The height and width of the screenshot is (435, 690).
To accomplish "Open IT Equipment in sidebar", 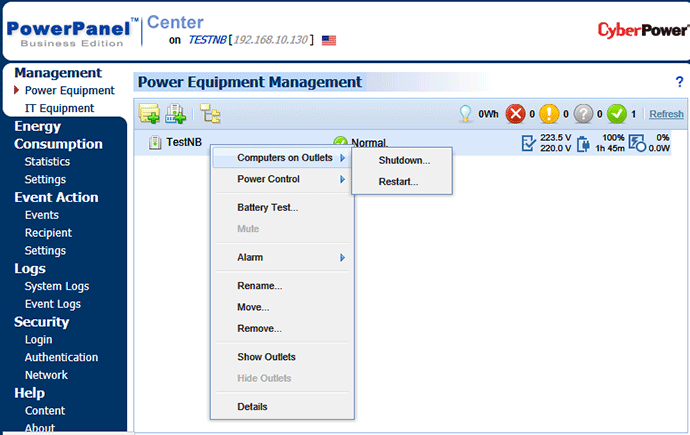I will click(x=59, y=108).
